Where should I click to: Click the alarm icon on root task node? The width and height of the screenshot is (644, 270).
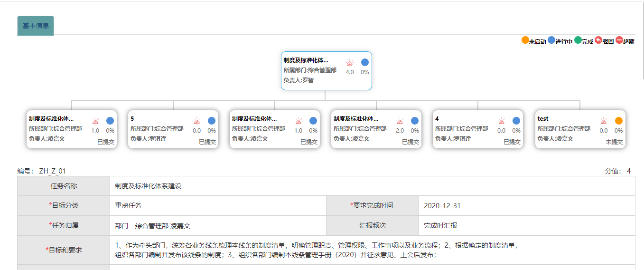point(350,62)
